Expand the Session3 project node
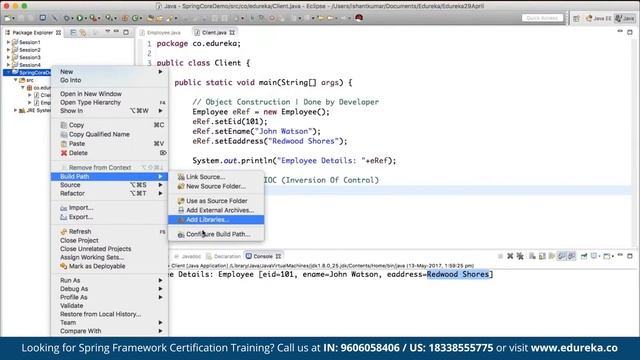 pos(8,57)
